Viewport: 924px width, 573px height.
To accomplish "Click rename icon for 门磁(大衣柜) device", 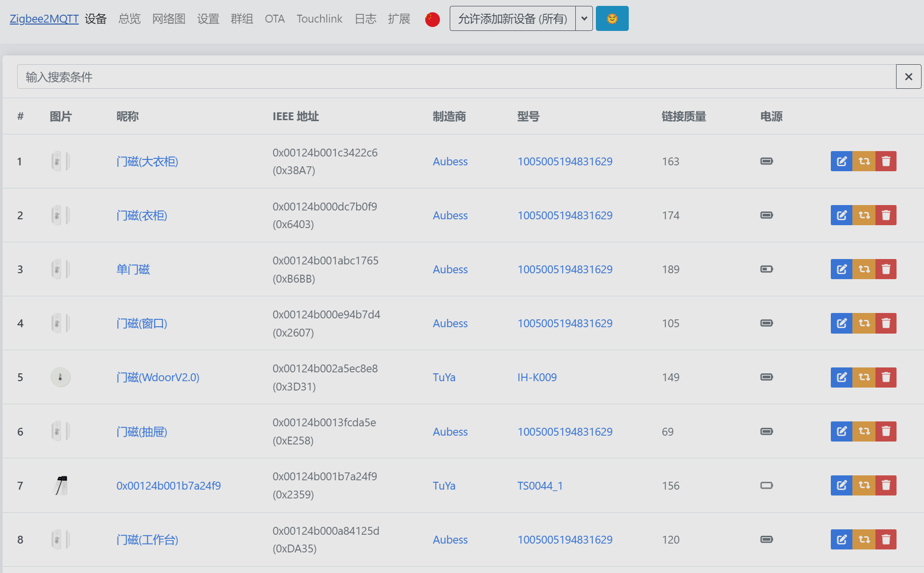I will pyautogui.click(x=841, y=161).
